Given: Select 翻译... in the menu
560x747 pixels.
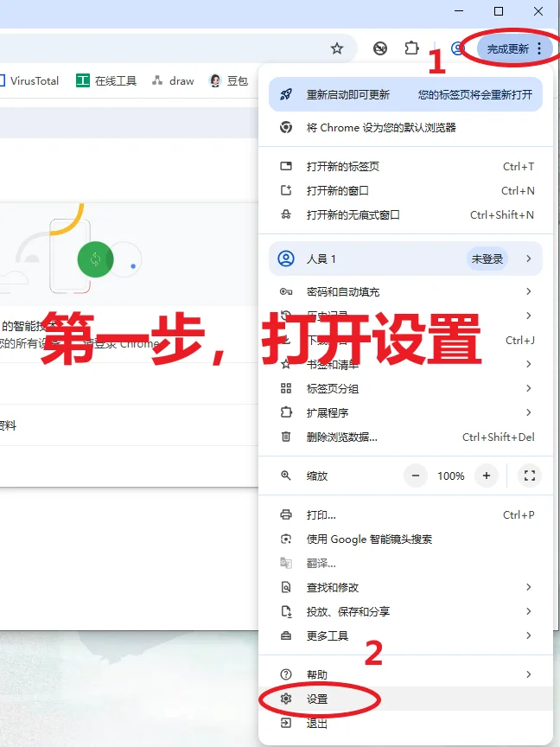Looking at the screenshot, I should [405, 564].
